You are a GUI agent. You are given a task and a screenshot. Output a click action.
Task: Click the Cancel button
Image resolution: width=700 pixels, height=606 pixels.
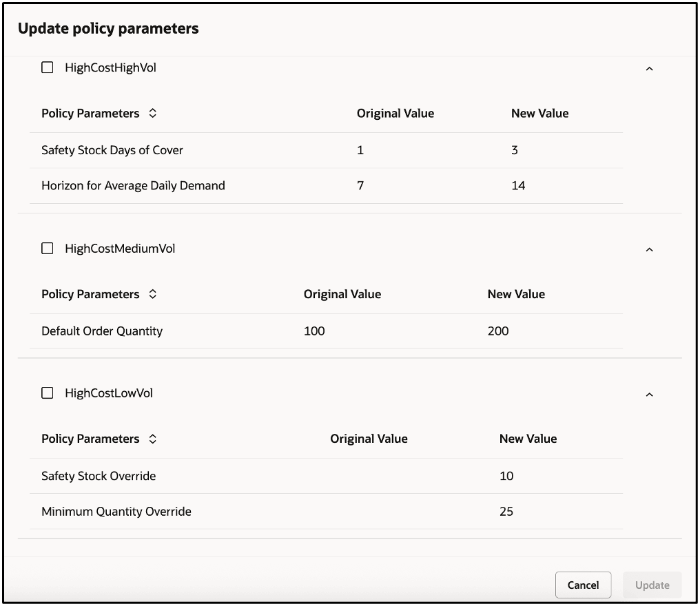[583, 585]
